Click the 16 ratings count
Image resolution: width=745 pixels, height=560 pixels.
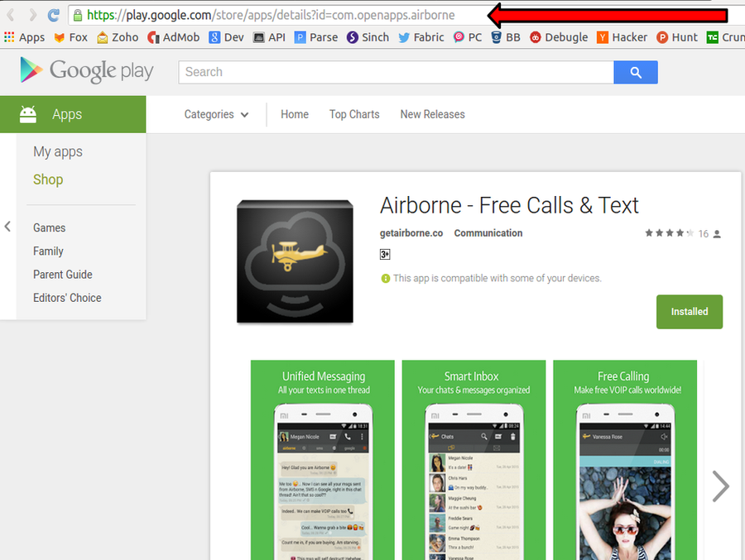pyautogui.click(x=703, y=233)
